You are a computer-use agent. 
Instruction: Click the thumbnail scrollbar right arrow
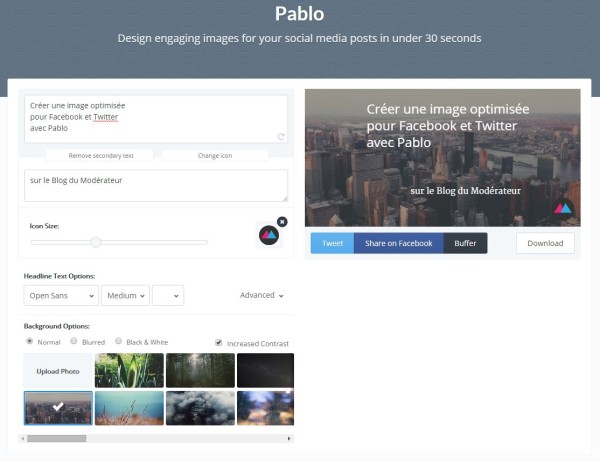(289, 439)
